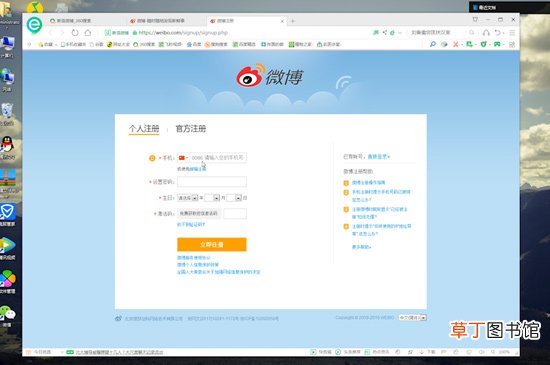Click the green shield extension icon

click(483, 44)
